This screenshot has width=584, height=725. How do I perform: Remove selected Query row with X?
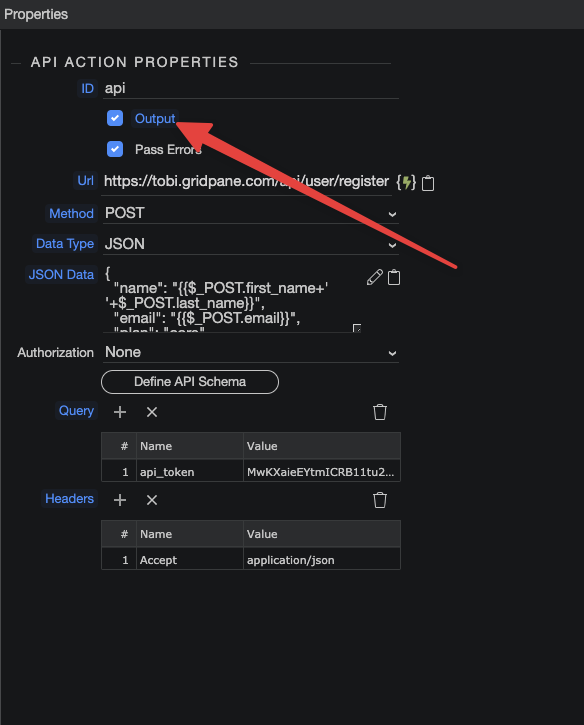pos(152,412)
